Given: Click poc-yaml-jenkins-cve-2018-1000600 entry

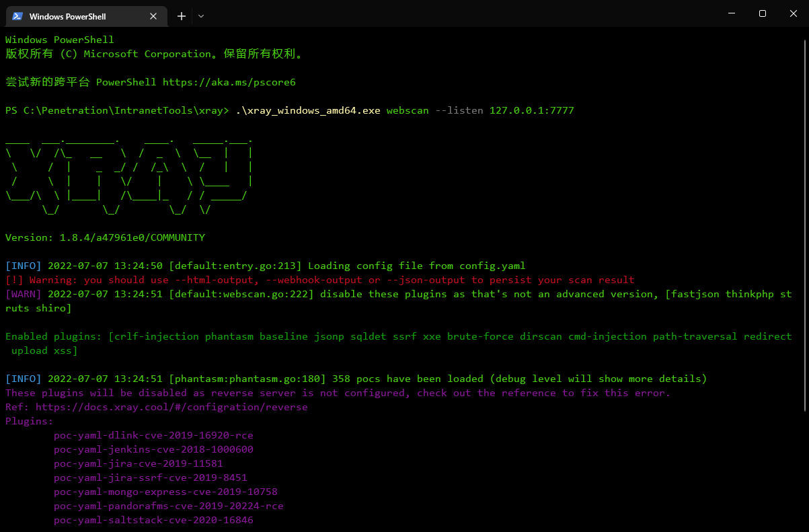Looking at the screenshot, I should tap(153, 449).
